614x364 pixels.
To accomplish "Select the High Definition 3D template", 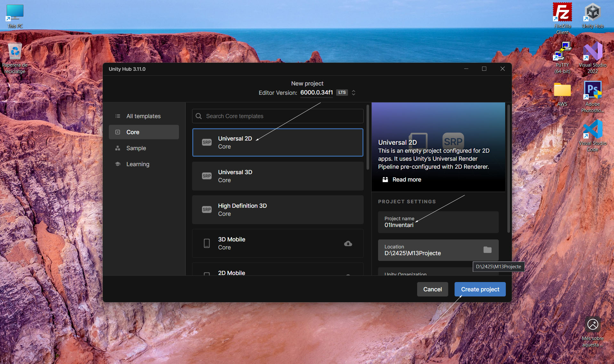I will [x=278, y=210].
